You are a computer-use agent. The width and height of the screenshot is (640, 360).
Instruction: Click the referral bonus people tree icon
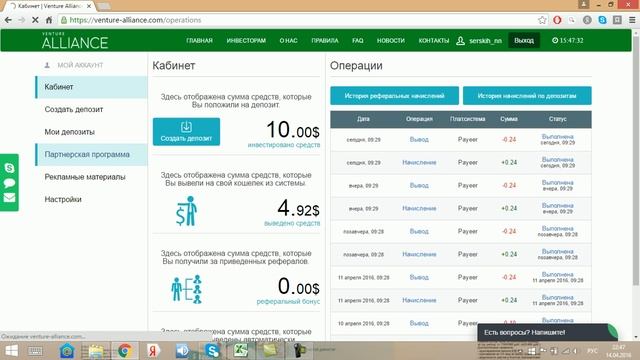[187, 289]
